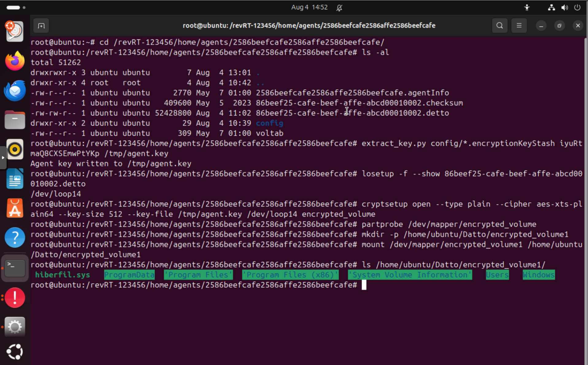
Task: Open the volume indicator
Action: pos(564,7)
